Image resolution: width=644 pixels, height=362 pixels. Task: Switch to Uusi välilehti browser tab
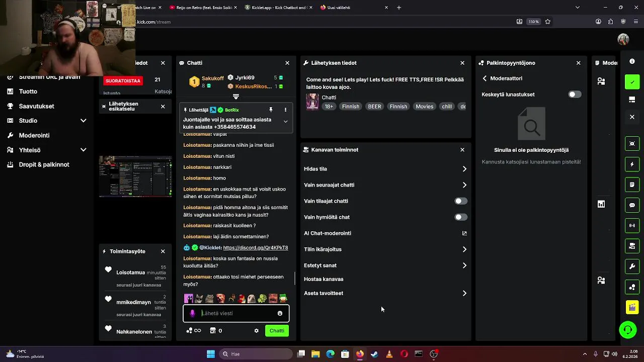355,8
